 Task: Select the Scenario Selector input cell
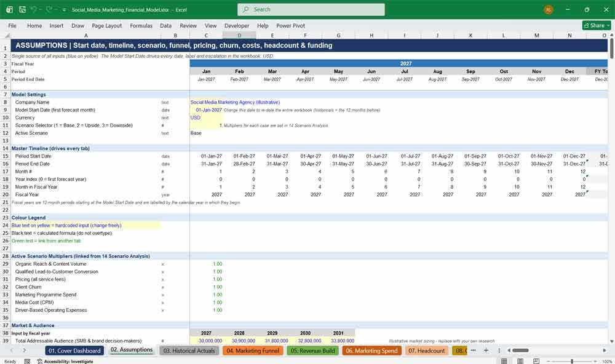pyautogui.click(x=206, y=125)
